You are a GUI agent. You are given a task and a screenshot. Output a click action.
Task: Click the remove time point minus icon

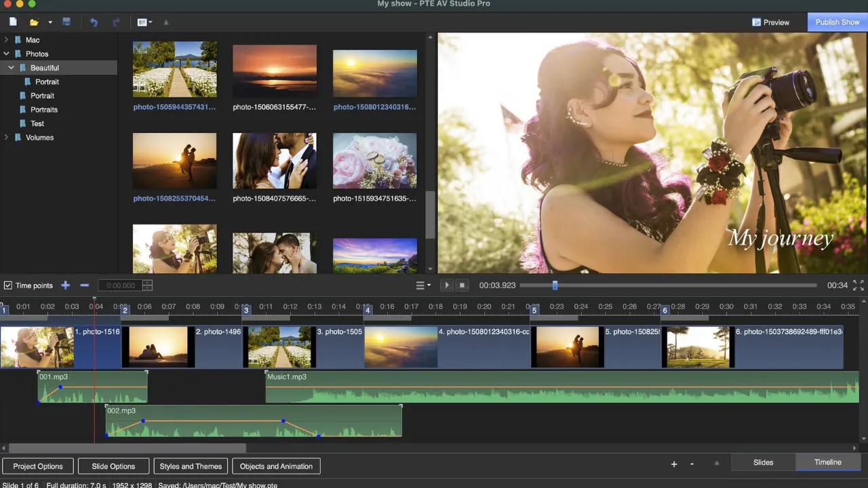(85, 285)
